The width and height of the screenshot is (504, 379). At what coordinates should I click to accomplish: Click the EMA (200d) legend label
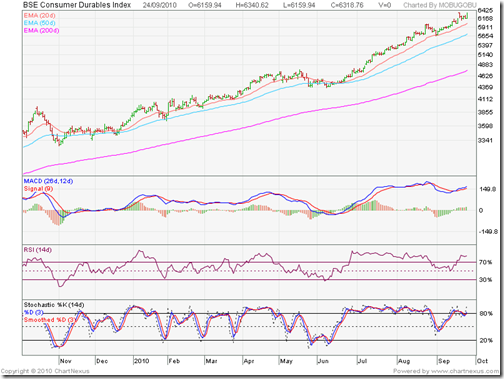point(41,31)
